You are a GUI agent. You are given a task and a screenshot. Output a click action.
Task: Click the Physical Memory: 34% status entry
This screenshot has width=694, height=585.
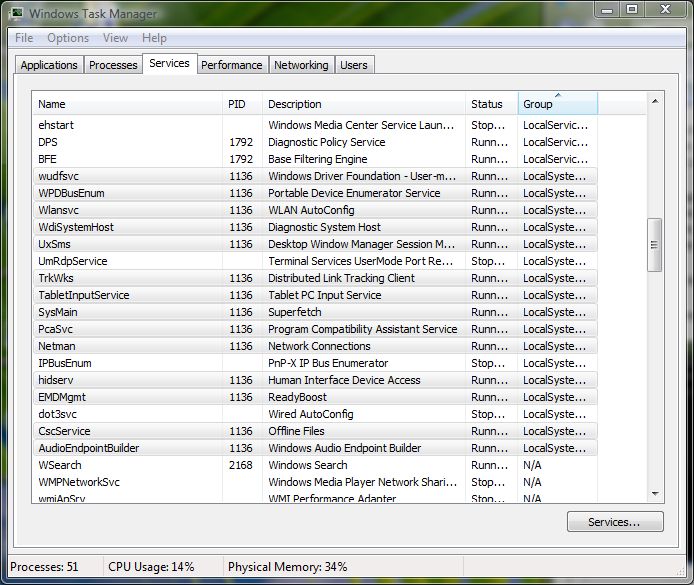point(287,567)
